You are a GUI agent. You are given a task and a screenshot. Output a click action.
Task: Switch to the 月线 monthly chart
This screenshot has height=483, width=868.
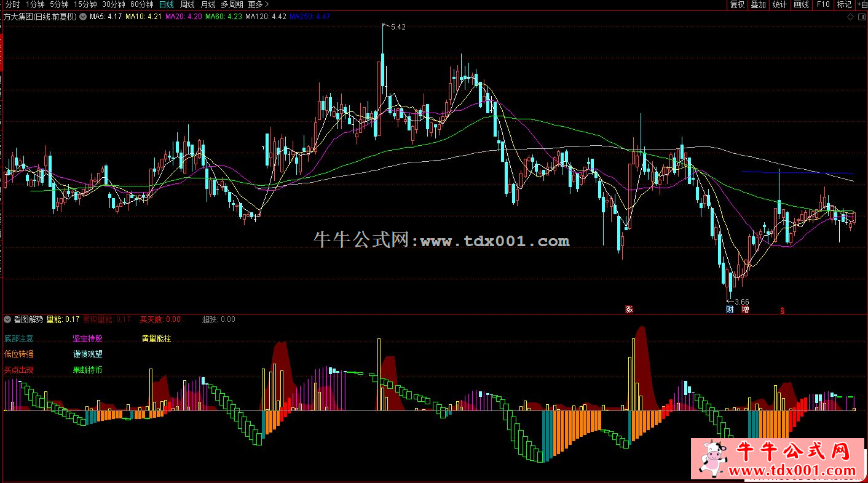208,4
